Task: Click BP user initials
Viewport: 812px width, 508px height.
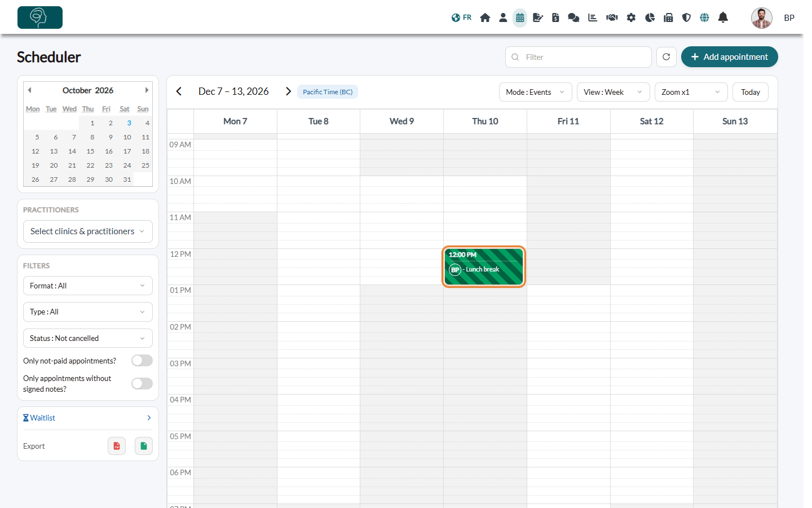Action: [789, 18]
